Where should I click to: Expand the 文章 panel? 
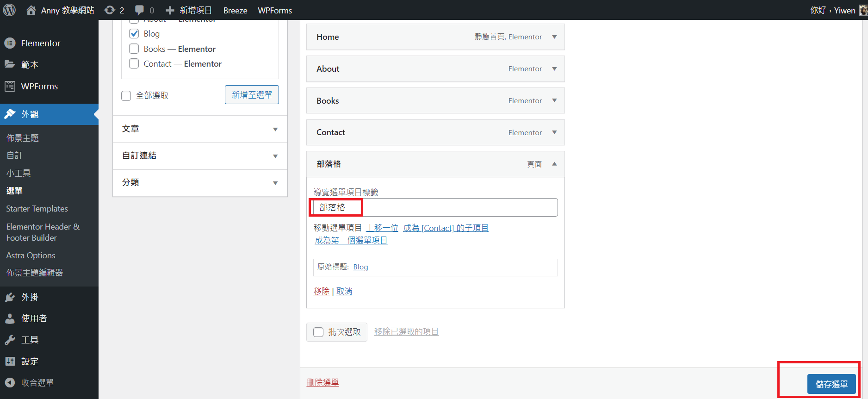point(200,129)
